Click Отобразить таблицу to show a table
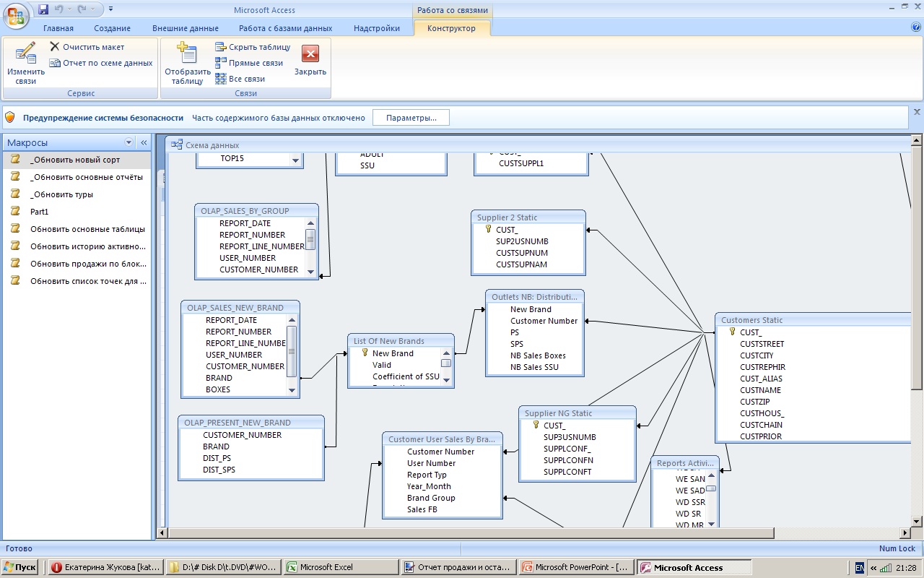 point(188,64)
